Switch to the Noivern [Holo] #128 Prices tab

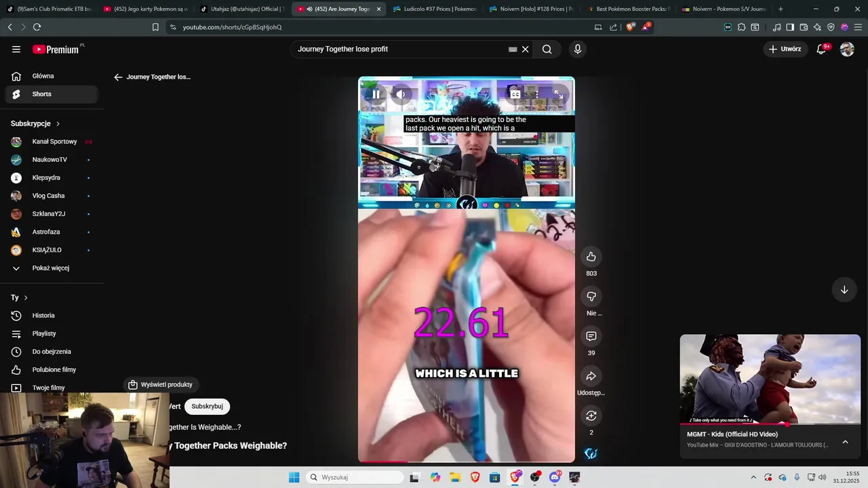pos(530,9)
